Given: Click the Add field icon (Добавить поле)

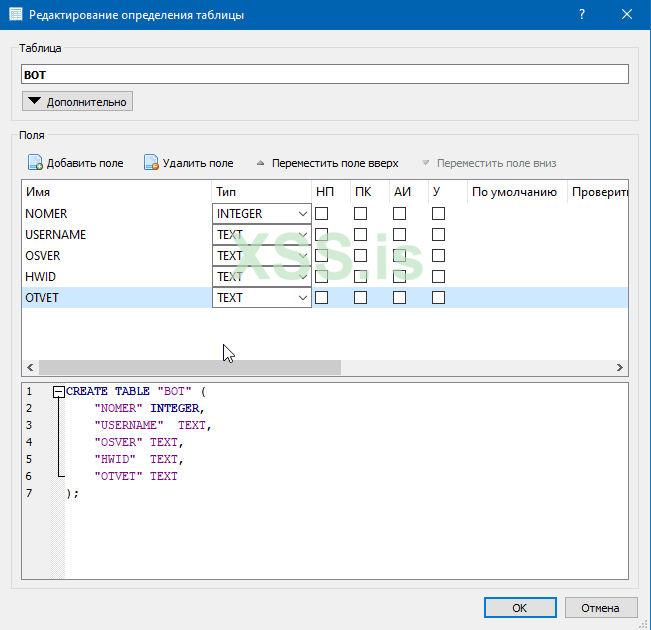Looking at the screenshot, I should [x=35, y=163].
